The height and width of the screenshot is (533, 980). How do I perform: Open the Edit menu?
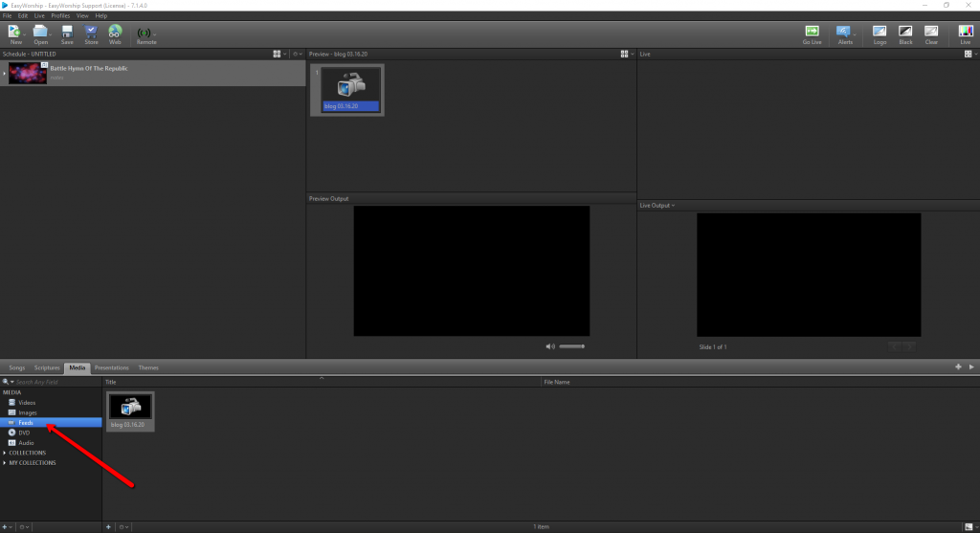coord(23,15)
